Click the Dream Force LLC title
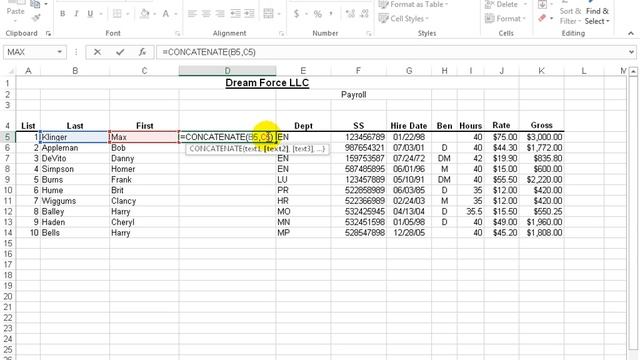Image resolution: width=640 pixels, height=360 pixels. pos(267,83)
